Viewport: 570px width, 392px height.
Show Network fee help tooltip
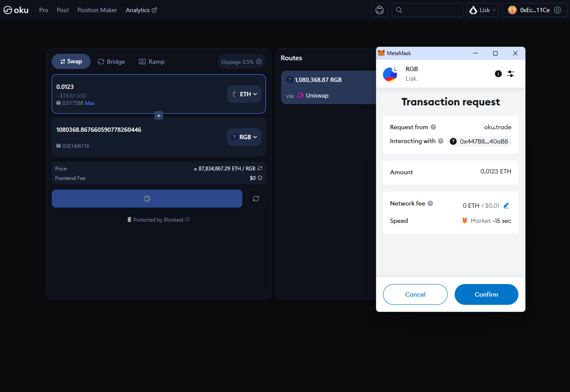[430, 203]
